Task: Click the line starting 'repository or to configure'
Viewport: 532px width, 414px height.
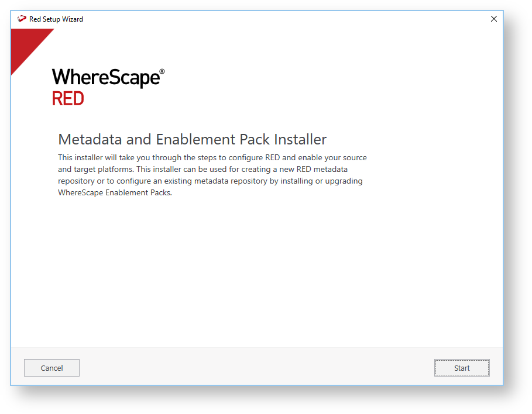Action: pos(210,181)
